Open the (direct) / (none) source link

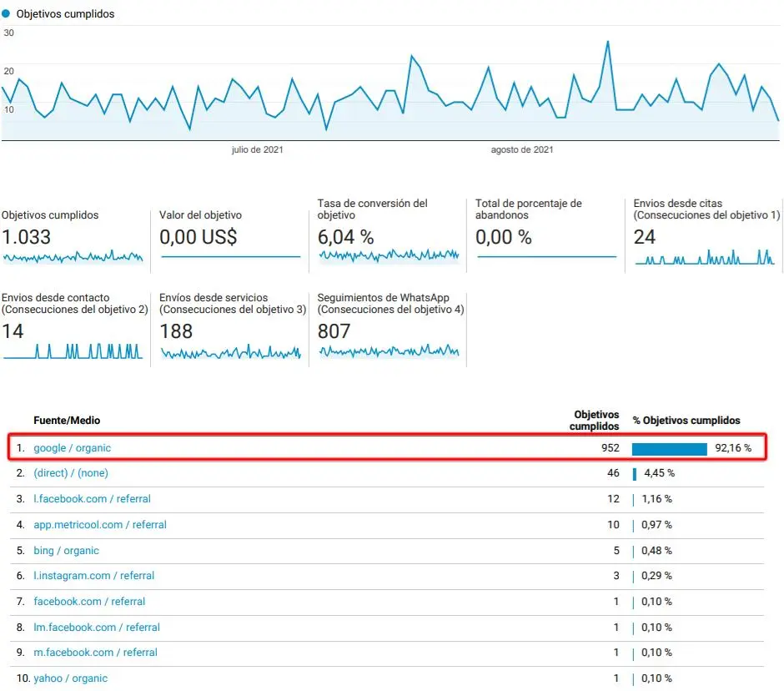(71, 473)
